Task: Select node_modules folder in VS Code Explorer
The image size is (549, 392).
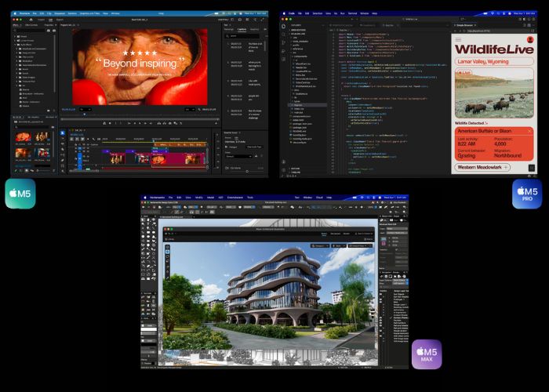Action: tap(300, 42)
